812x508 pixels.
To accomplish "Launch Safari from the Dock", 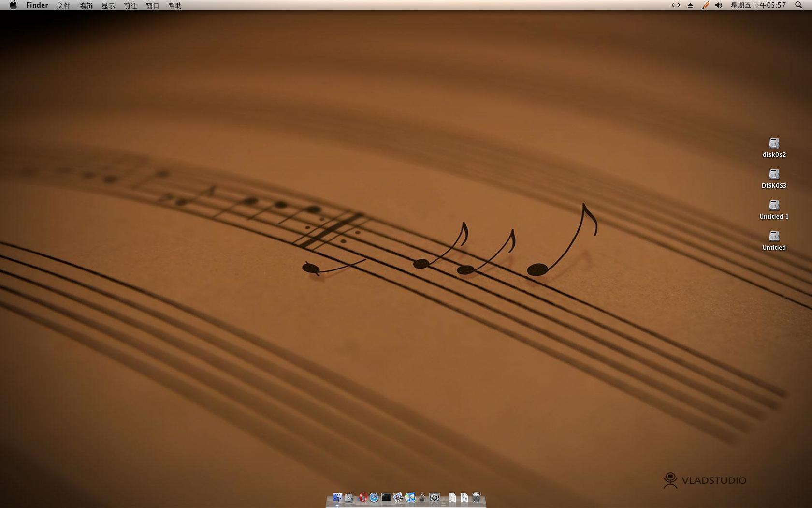I will point(374,497).
